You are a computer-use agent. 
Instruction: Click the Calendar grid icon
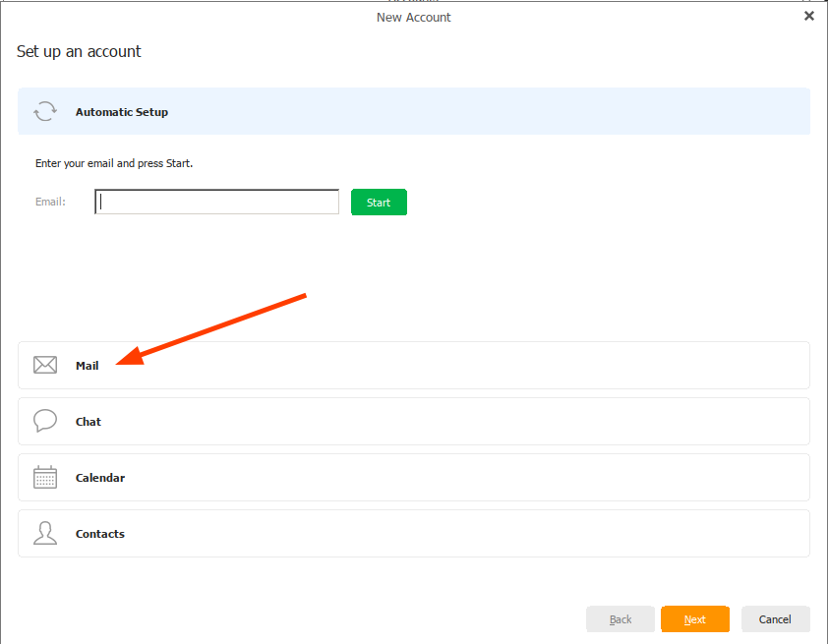(x=45, y=478)
